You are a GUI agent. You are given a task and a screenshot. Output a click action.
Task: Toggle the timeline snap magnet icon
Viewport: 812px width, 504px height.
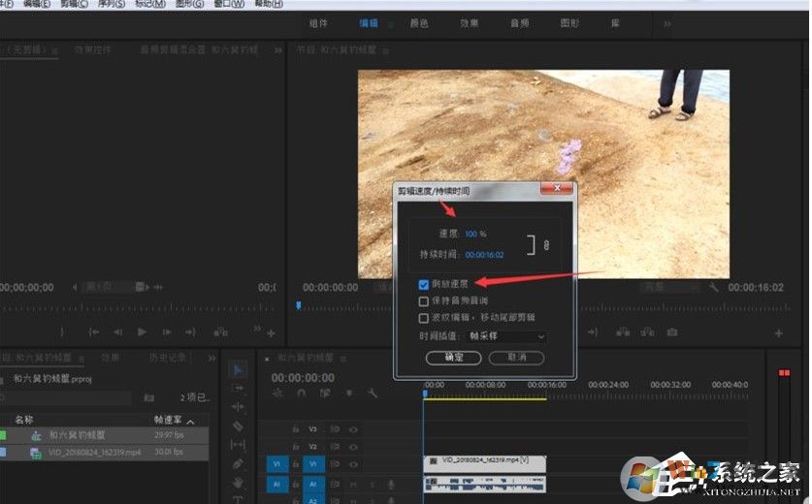[303, 394]
